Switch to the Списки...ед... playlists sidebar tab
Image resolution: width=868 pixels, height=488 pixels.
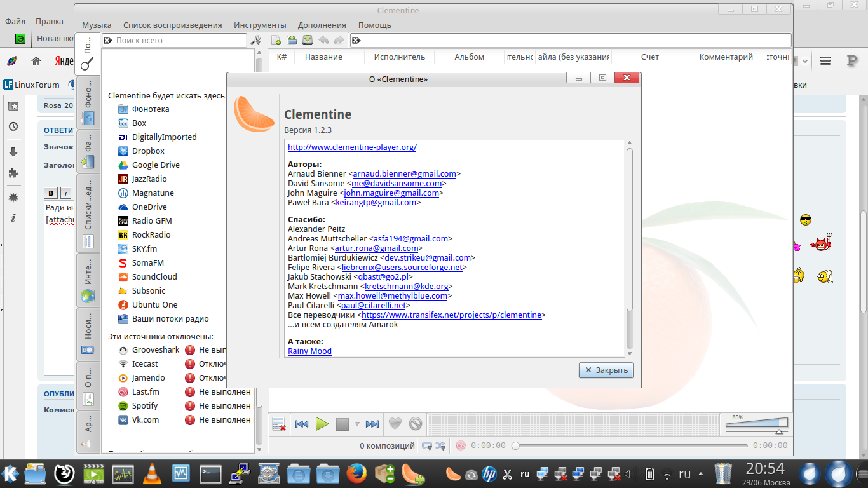point(88,213)
